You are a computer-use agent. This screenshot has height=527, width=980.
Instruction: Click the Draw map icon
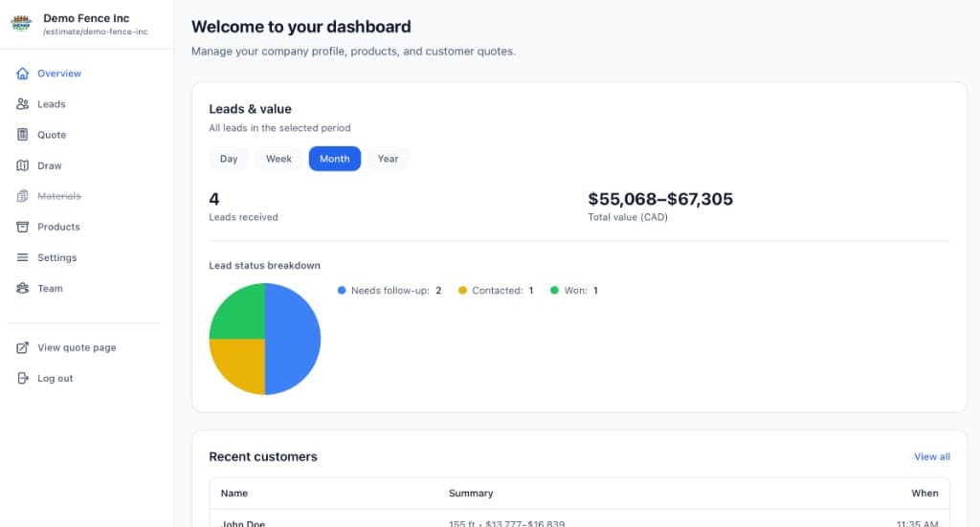23,165
